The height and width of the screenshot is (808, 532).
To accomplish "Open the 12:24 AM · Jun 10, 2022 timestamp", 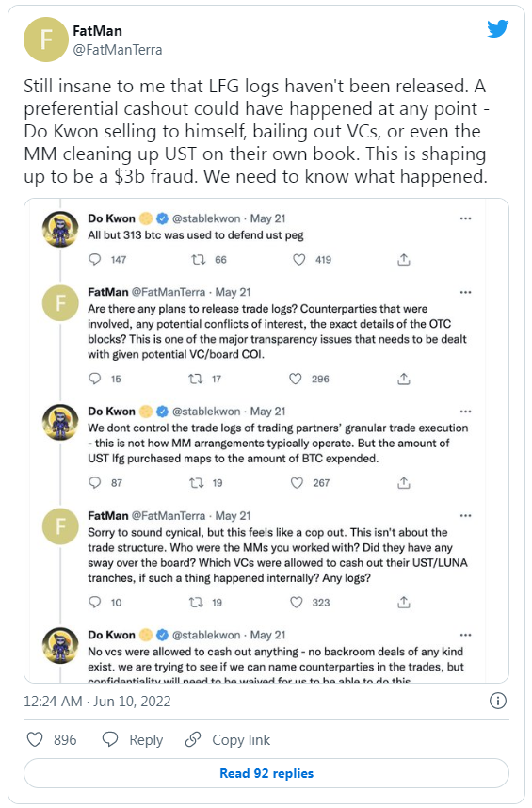I will (x=97, y=702).
